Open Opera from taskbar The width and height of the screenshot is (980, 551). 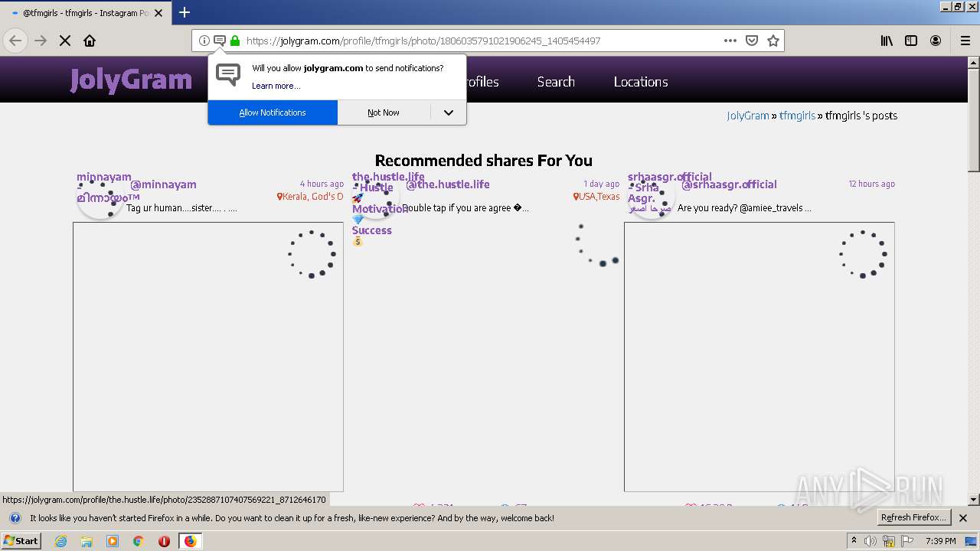click(164, 541)
